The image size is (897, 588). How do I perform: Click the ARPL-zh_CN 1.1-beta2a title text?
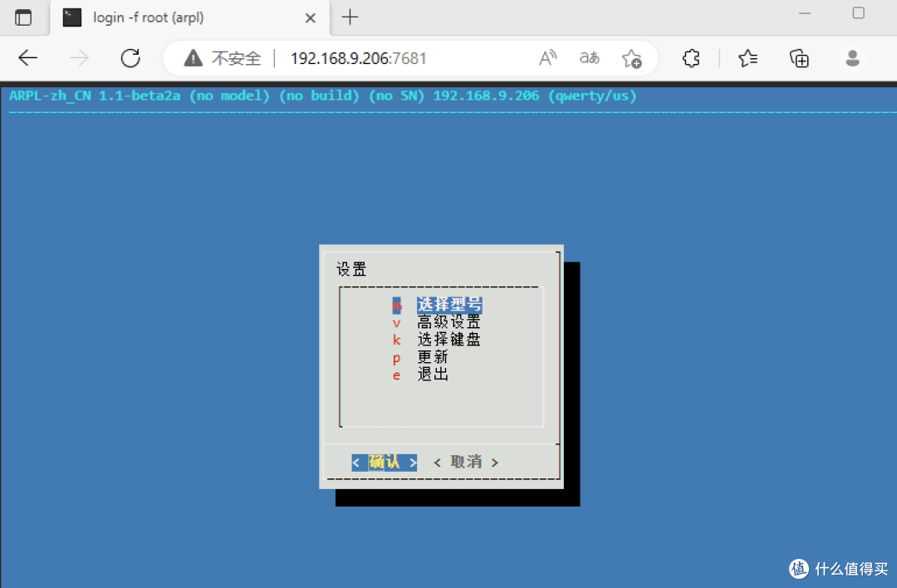point(95,96)
